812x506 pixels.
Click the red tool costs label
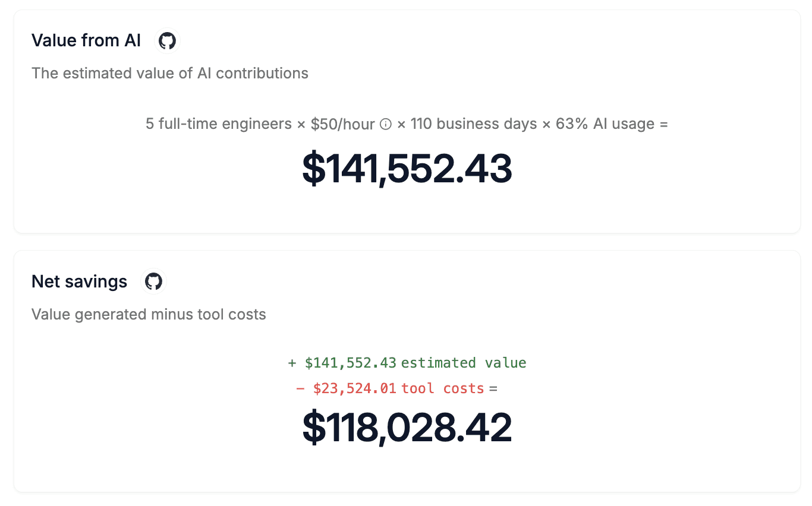tap(443, 388)
